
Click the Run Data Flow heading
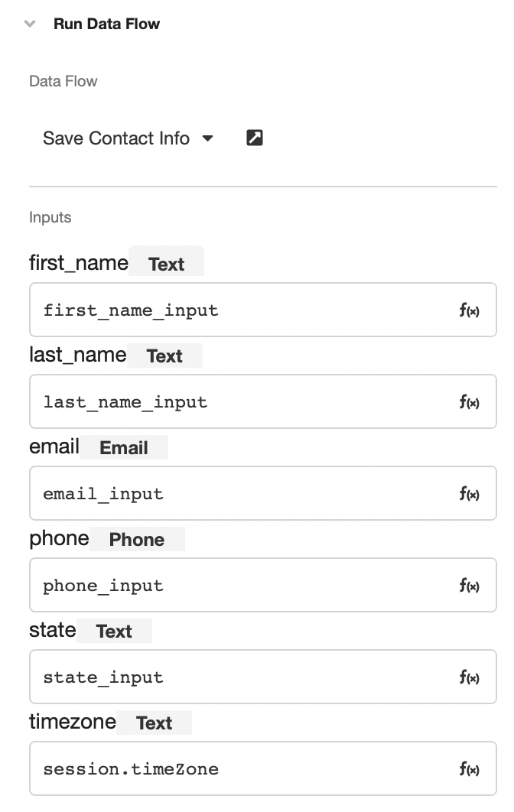107,24
